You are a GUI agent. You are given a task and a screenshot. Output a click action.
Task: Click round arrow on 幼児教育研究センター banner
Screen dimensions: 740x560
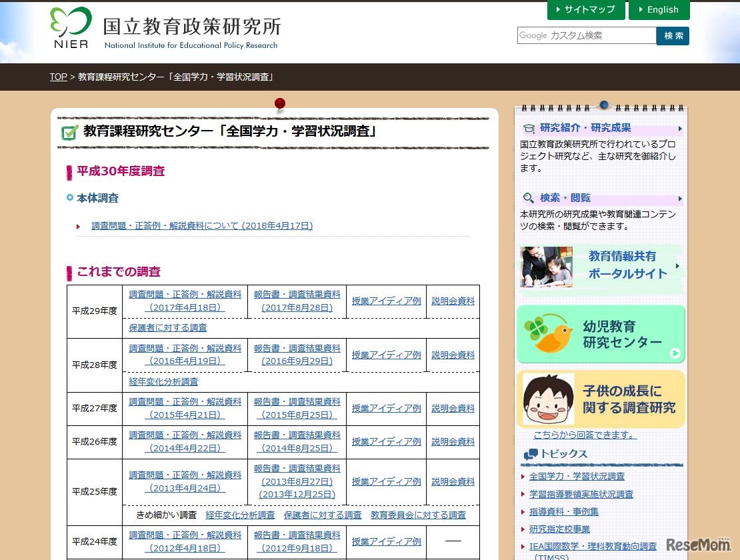coord(675,353)
